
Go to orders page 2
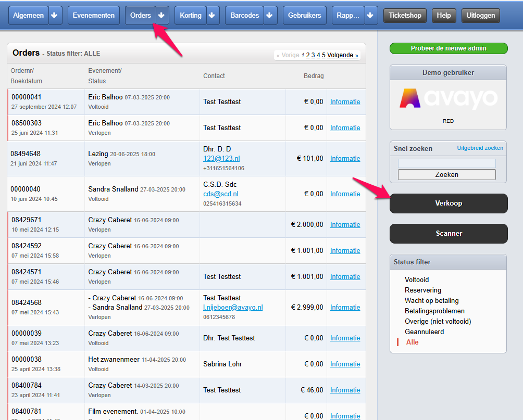308,55
